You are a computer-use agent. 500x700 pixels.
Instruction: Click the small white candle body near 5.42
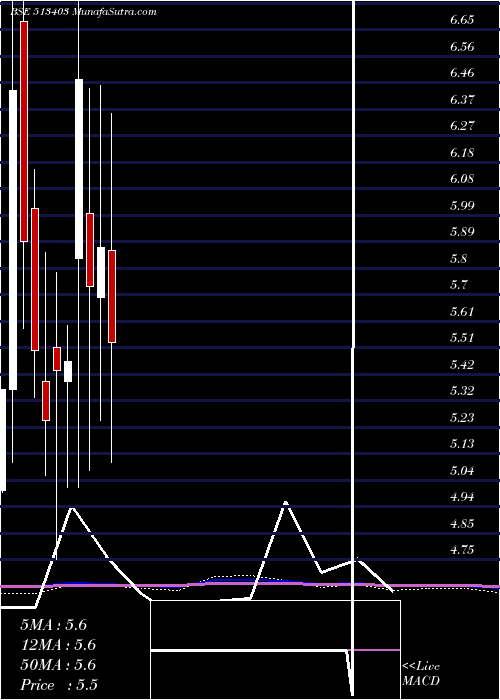(68, 371)
